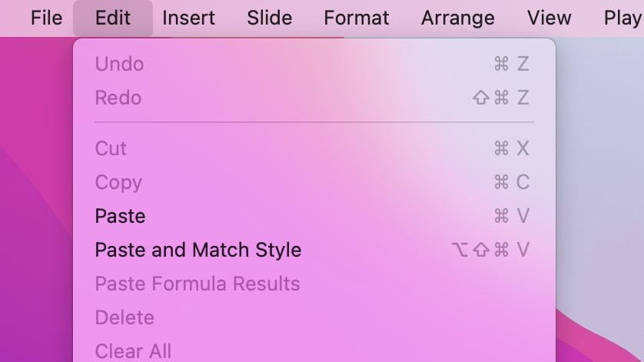Open the Format menu
This screenshot has height=362, width=644.
pyautogui.click(x=356, y=18)
